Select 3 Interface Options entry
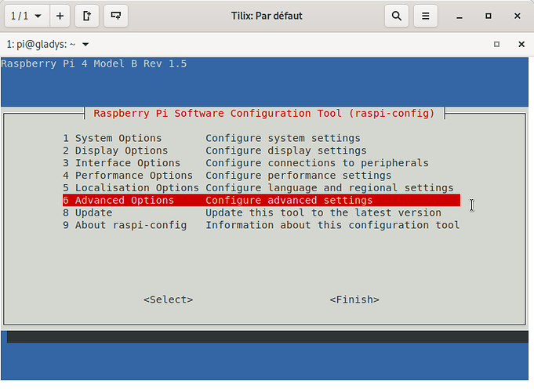Viewport: 534px width, 392px height. (261, 163)
